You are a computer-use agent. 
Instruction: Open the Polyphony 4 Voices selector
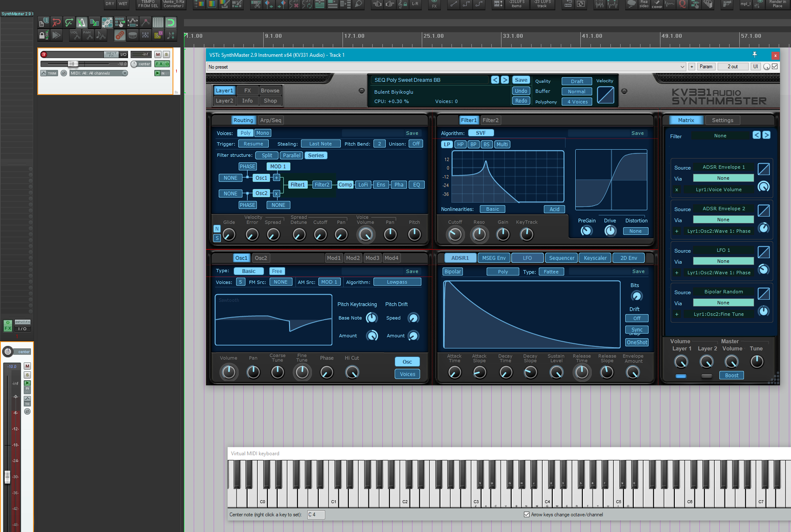577,102
